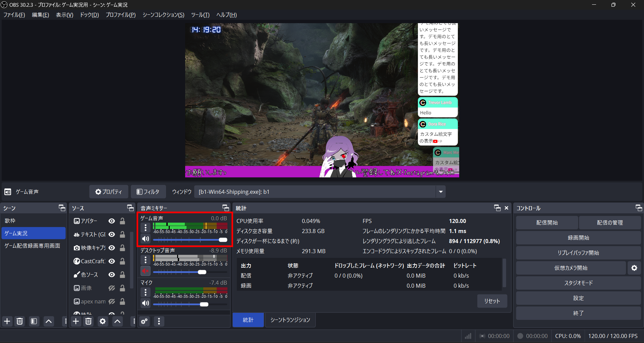Undock the シーン panel
The image size is (644, 343).
[62, 208]
